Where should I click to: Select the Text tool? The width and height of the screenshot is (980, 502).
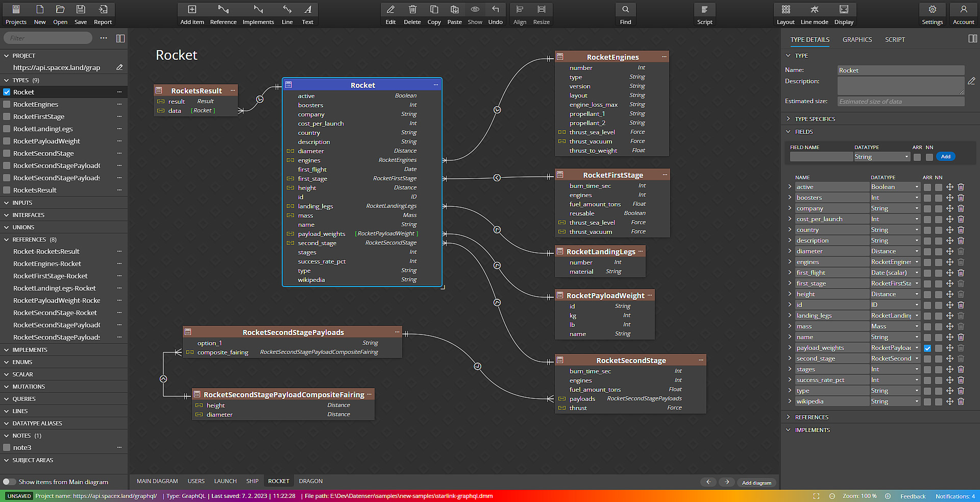[307, 14]
